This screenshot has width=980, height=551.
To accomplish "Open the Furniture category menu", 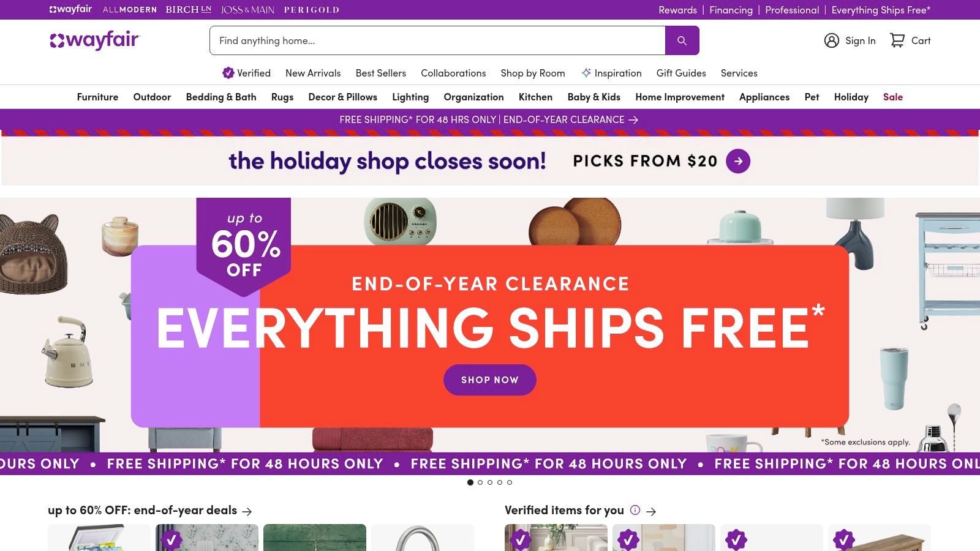I will (x=97, y=97).
